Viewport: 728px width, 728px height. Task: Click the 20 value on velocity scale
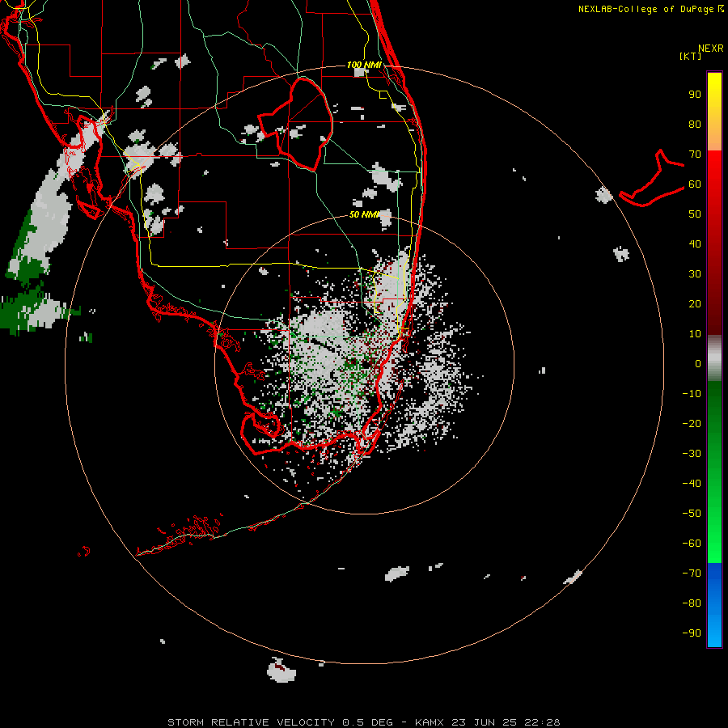coord(695,303)
